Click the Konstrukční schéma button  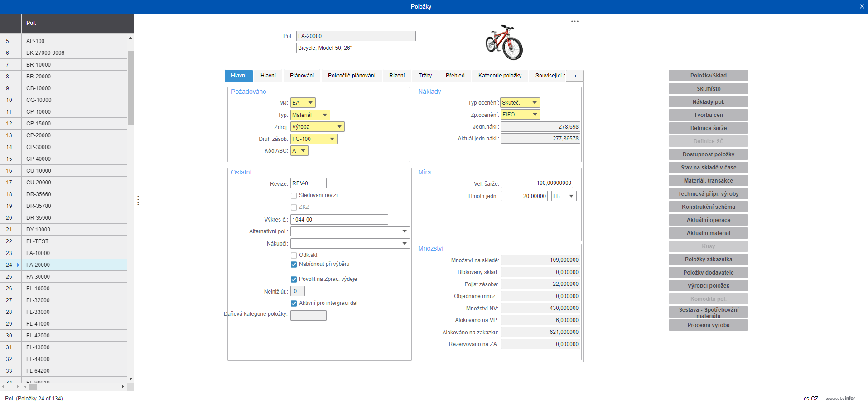[708, 207]
